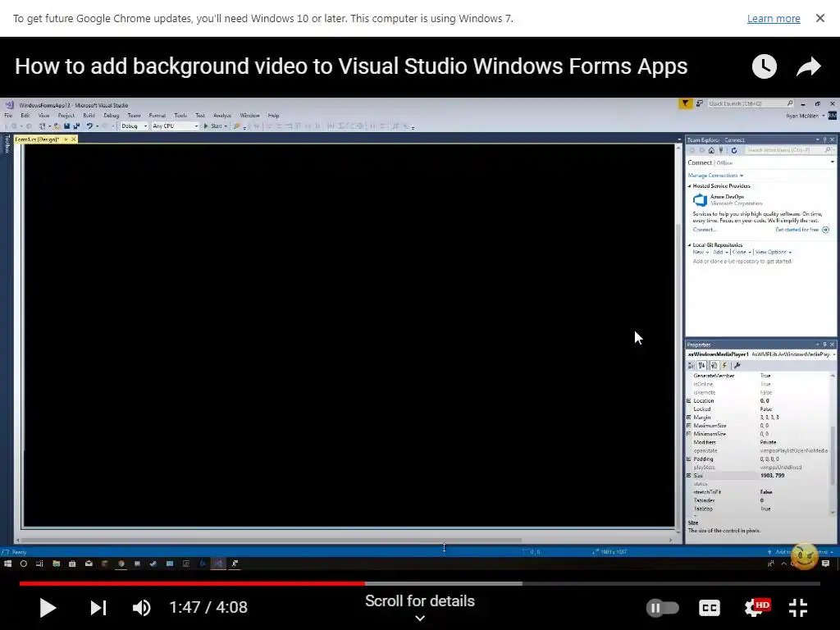The height and width of the screenshot is (630, 840).
Task: Open the Clone repository dropdown
Action: tap(742, 252)
